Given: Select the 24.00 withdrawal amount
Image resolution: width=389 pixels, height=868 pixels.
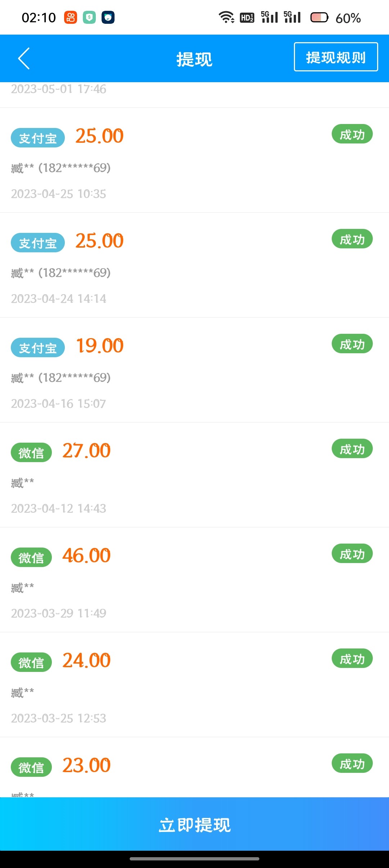Looking at the screenshot, I should (86, 660).
